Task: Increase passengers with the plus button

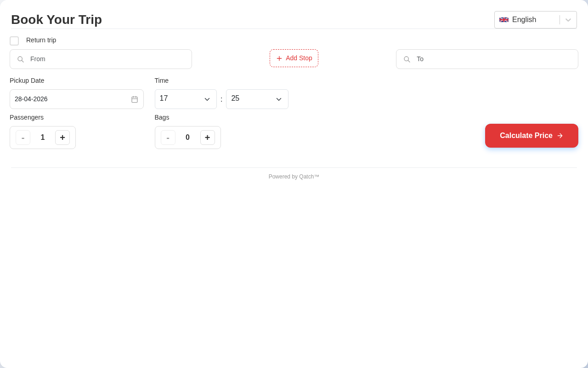Action: (x=62, y=138)
